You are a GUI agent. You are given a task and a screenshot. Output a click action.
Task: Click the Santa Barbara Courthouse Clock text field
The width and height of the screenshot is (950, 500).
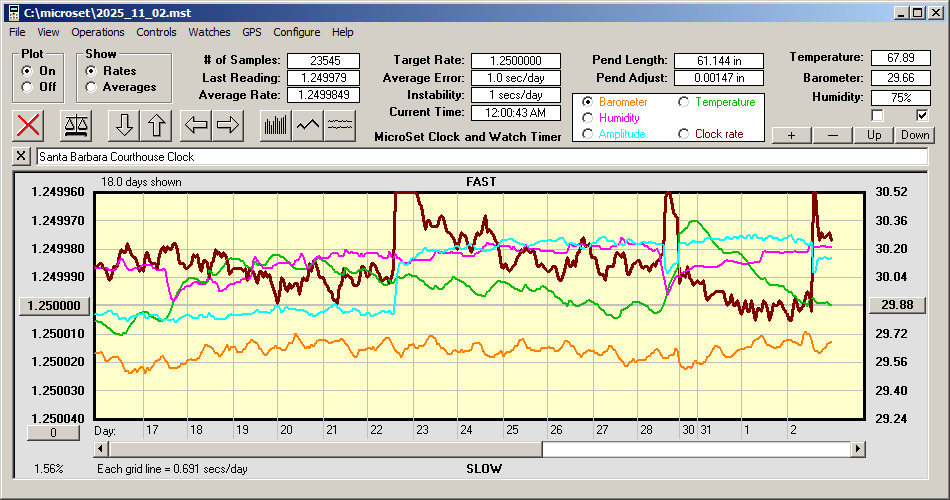pyautogui.click(x=480, y=157)
